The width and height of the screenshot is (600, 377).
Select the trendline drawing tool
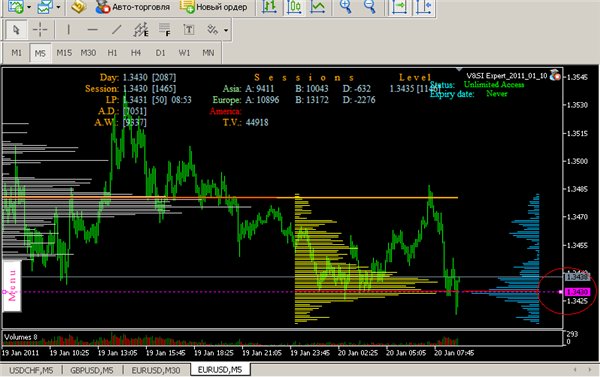[116, 29]
